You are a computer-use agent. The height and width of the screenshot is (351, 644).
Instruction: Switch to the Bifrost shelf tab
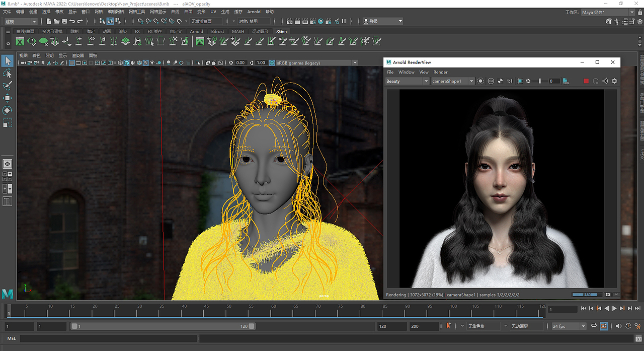[x=217, y=31]
